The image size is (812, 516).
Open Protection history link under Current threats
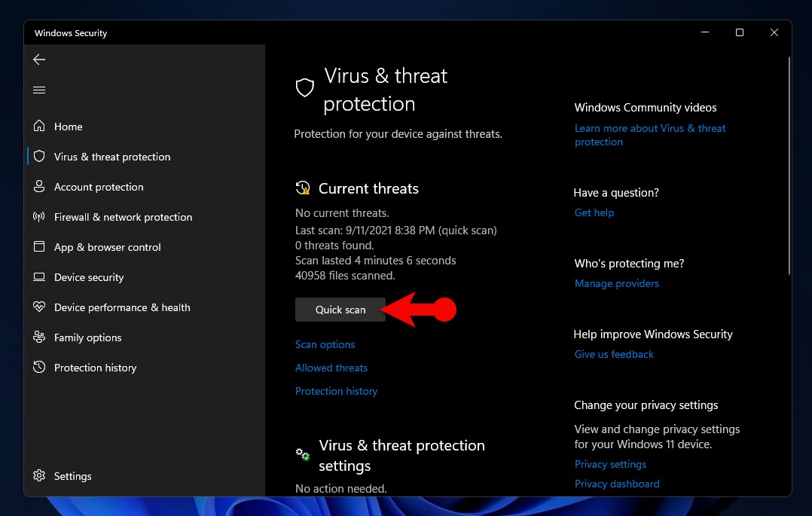click(x=337, y=391)
